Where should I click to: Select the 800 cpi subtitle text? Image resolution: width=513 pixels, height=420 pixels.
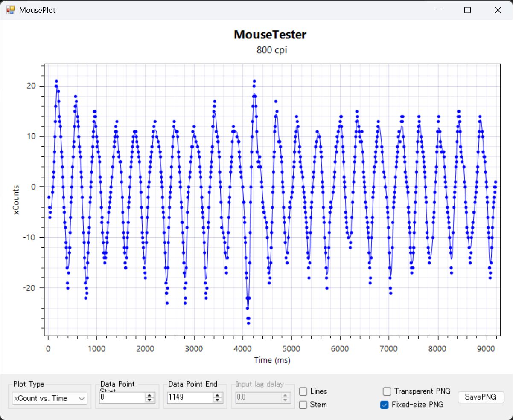coord(271,50)
